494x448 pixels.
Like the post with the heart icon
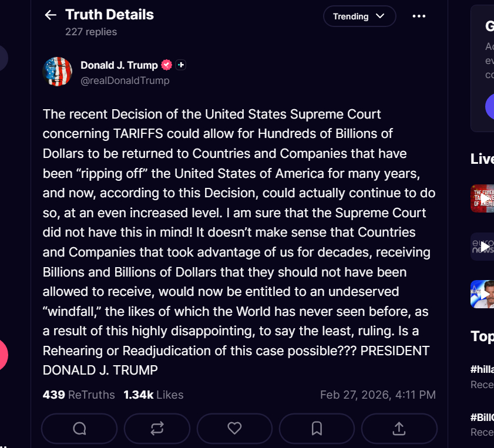tap(234, 429)
